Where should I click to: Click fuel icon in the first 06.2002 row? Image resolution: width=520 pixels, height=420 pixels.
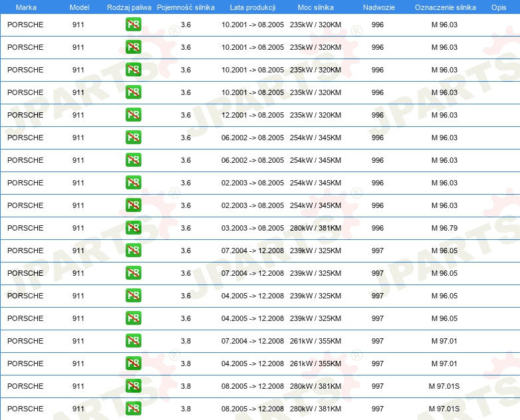point(133,138)
